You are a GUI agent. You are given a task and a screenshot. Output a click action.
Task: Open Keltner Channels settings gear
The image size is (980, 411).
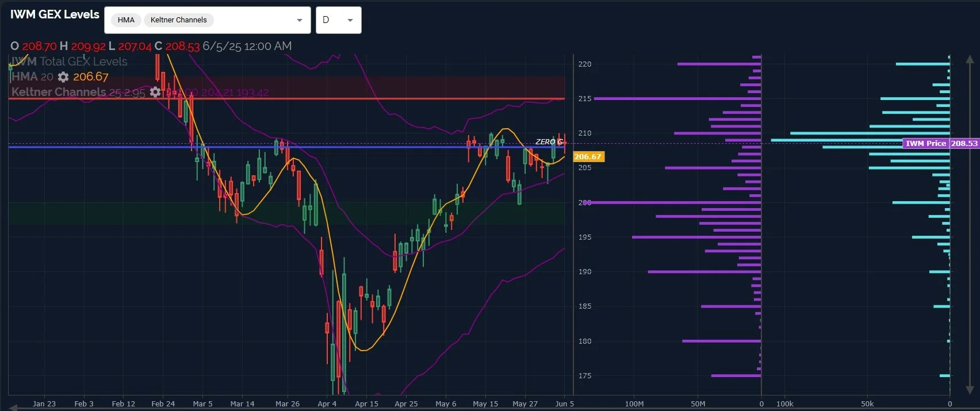click(x=155, y=92)
